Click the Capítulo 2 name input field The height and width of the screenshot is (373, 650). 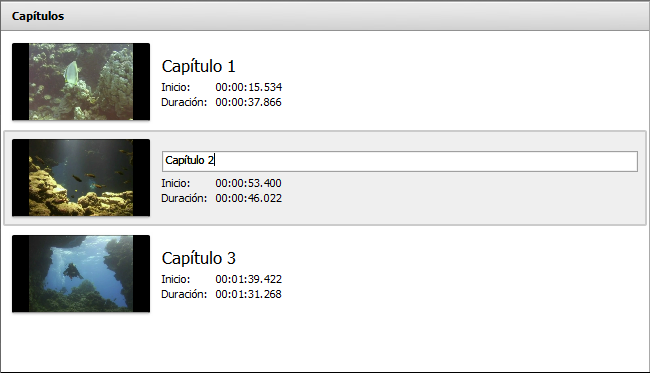pos(400,161)
